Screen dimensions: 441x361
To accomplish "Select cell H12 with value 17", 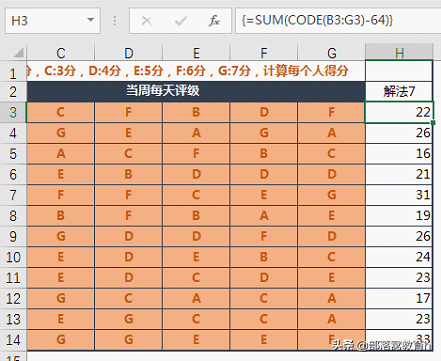I will pyautogui.click(x=399, y=299).
